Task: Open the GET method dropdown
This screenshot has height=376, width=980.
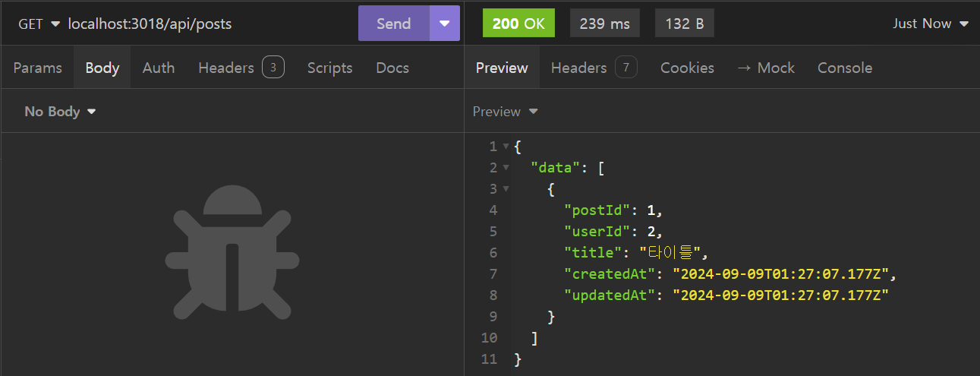Action: 39,24
